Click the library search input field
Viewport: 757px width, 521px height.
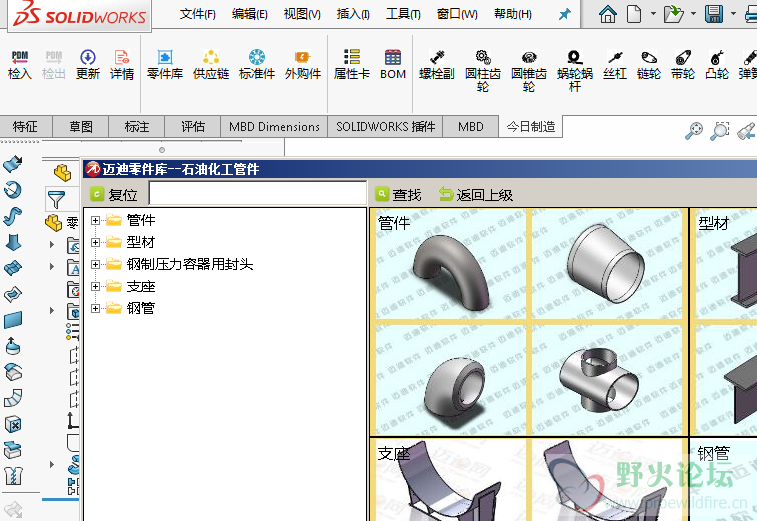(x=258, y=194)
